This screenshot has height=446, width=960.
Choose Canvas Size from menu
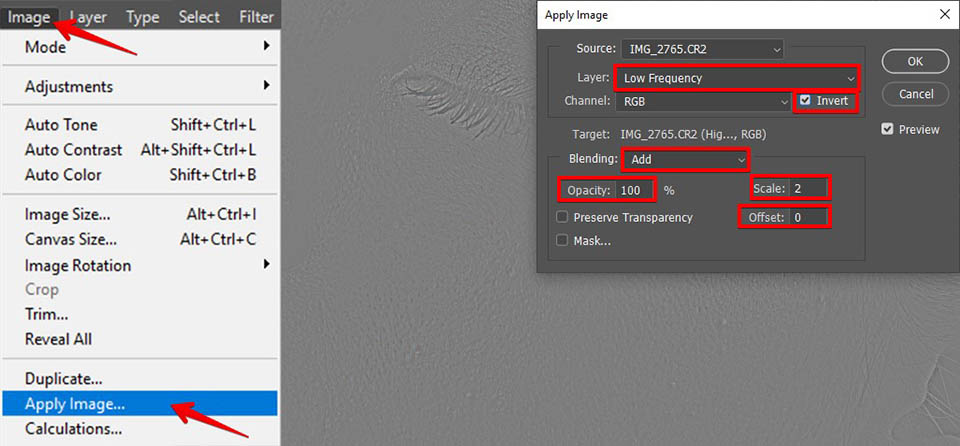pyautogui.click(x=70, y=239)
